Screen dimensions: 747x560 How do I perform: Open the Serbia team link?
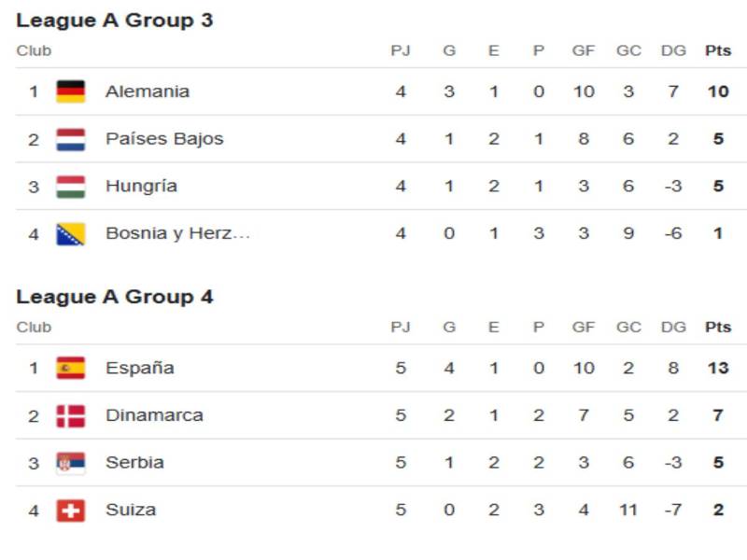point(134,463)
